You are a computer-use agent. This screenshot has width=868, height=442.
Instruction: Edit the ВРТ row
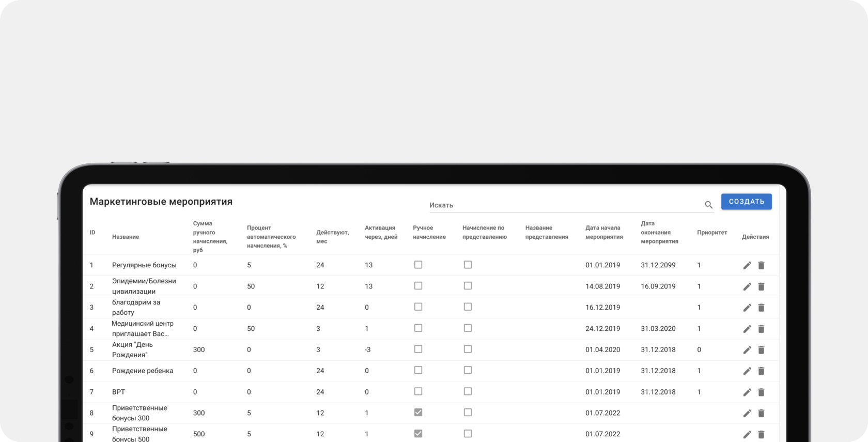click(x=747, y=392)
